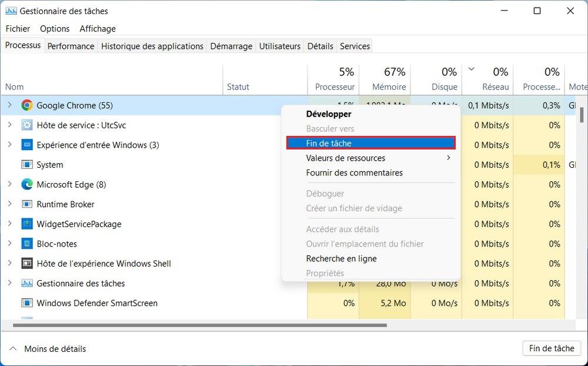This screenshot has width=588, height=366.
Task: Open the Affichage menu
Action: (98, 28)
